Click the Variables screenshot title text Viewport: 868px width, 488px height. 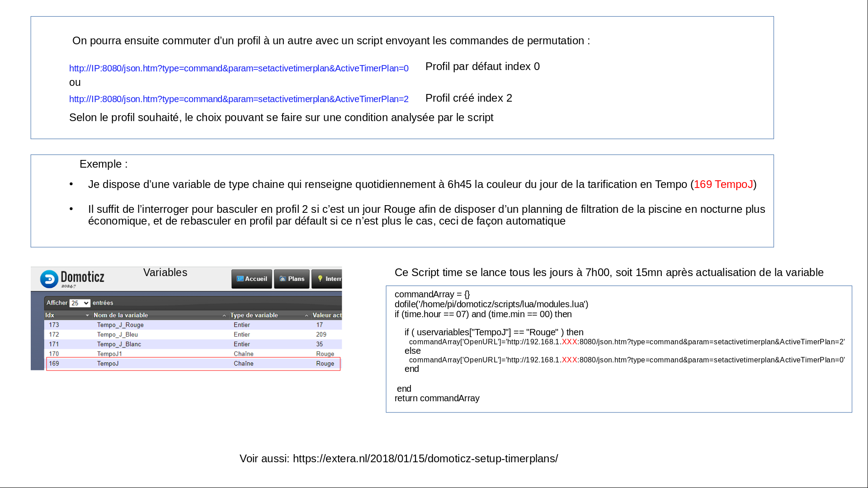click(x=165, y=272)
